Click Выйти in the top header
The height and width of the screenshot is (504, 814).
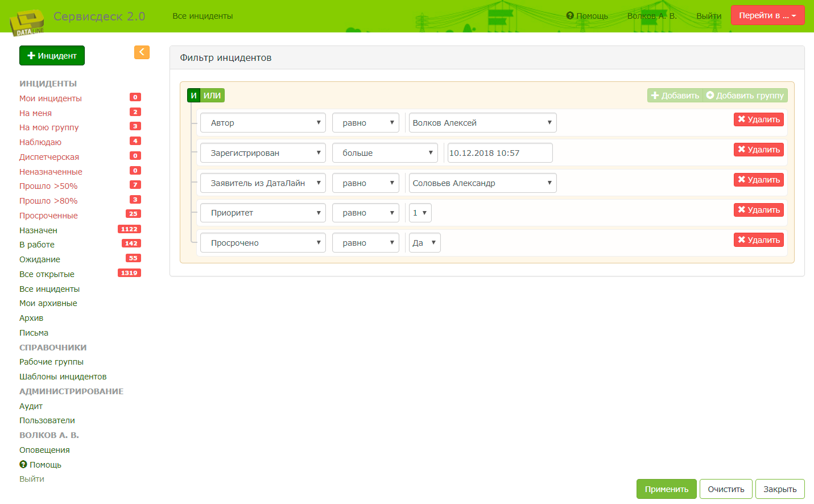pyautogui.click(x=709, y=16)
